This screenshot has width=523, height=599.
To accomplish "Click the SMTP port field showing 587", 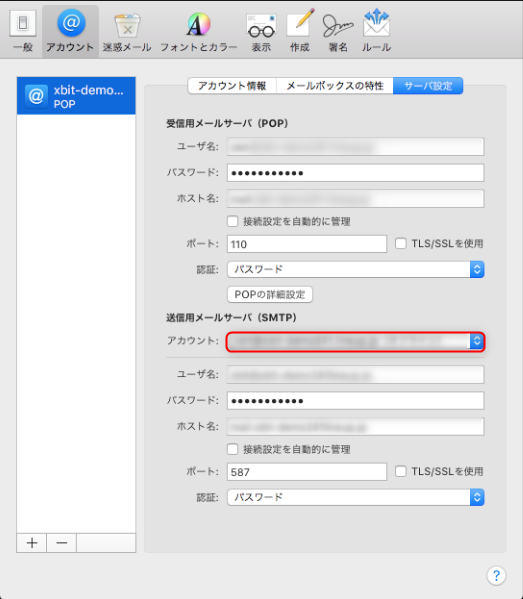I will (307, 472).
